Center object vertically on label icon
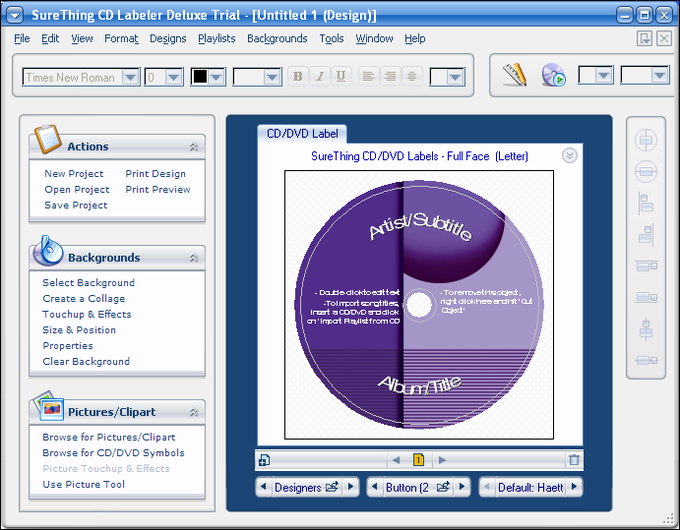Viewport: 680px width, 530px height. [646, 171]
